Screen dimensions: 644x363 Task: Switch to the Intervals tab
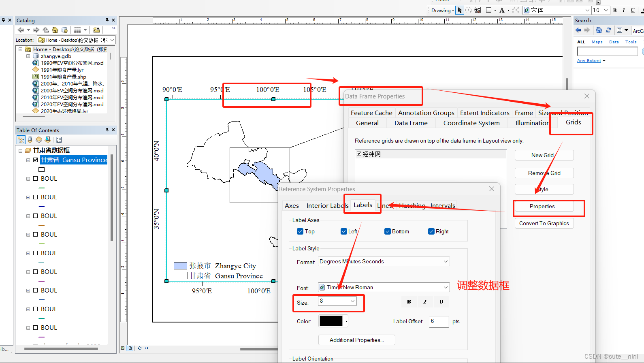click(443, 205)
